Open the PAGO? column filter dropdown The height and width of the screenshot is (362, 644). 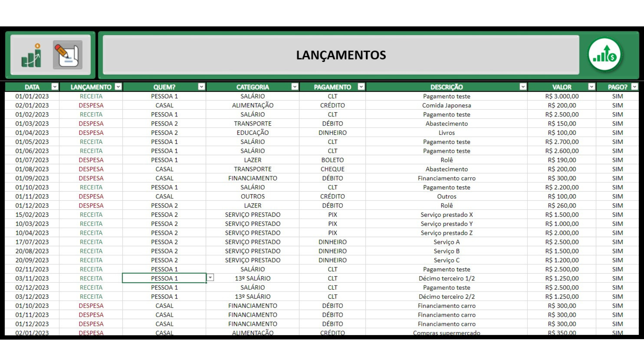(x=634, y=87)
